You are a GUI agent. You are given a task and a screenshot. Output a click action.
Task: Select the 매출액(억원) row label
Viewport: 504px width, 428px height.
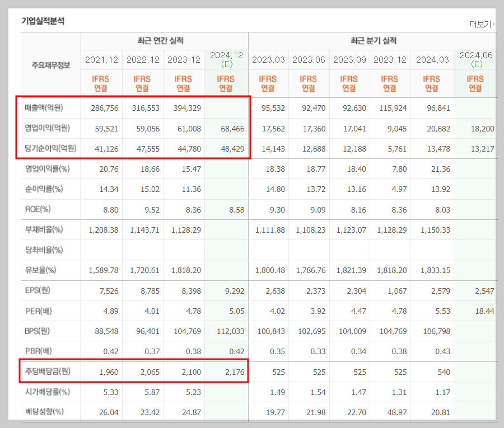44,108
